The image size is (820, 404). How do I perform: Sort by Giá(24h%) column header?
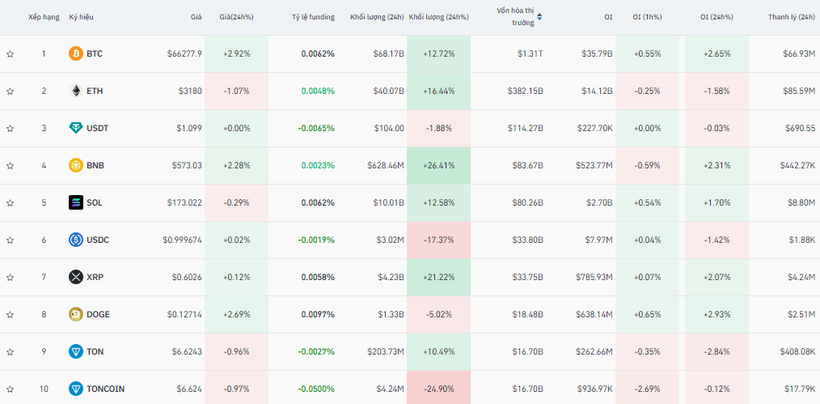pyautogui.click(x=236, y=17)
